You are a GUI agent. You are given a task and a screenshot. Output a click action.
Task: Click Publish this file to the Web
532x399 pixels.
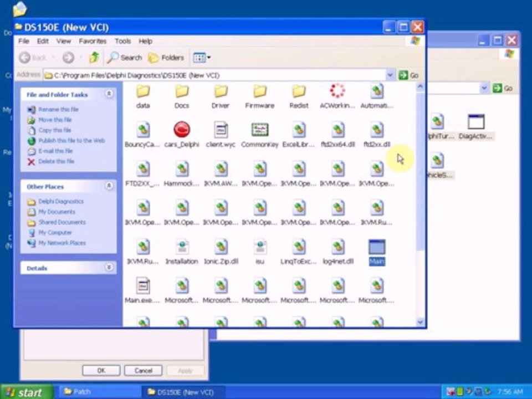click(x=71, y=140)
